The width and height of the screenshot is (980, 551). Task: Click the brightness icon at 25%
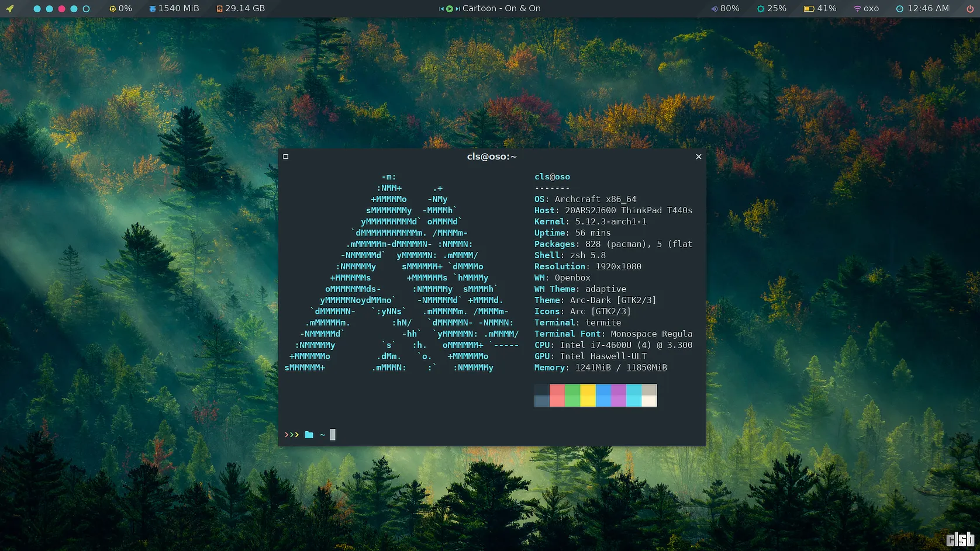coord(760,9)
